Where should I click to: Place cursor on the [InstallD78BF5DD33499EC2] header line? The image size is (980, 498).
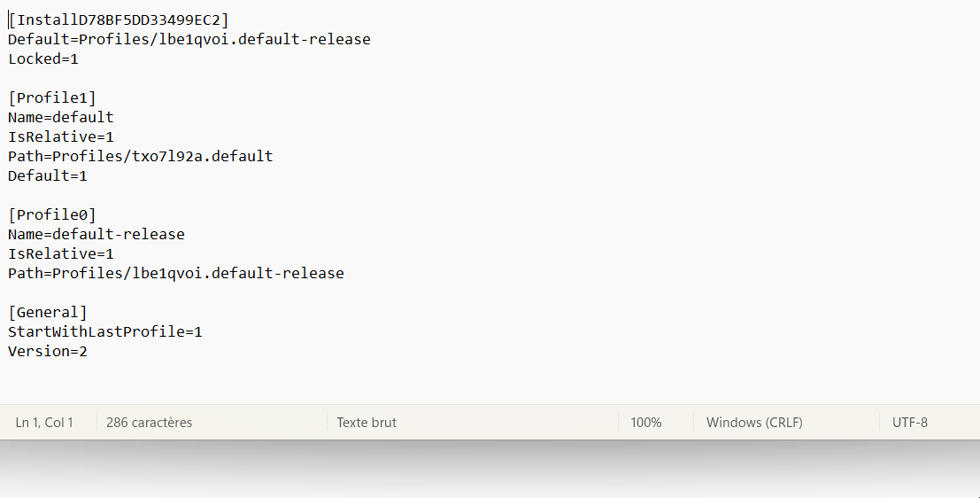point(119,19)
